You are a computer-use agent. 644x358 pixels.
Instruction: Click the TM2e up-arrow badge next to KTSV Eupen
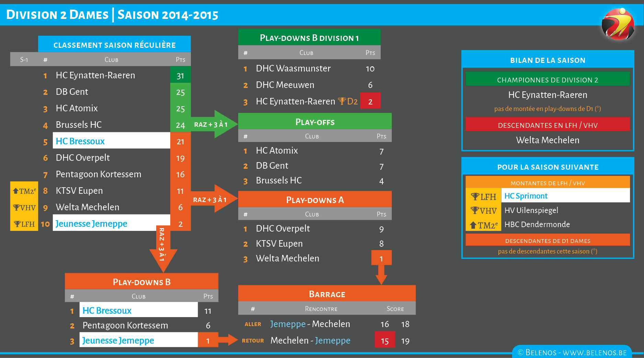pos(24,191)
